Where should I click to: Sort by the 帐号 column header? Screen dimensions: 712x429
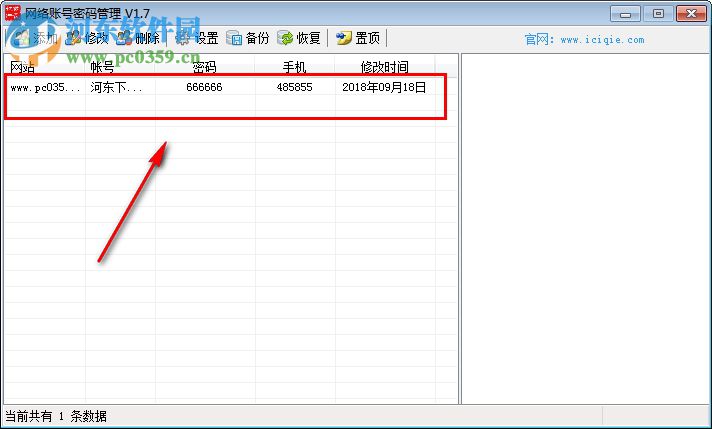pyautogui.click(x=120, y=67)
